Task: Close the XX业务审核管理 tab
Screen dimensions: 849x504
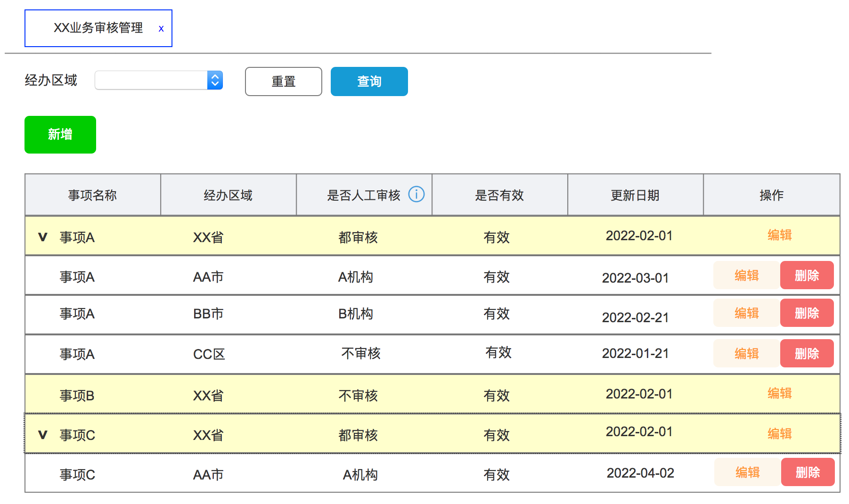Action: coord(161,29)
